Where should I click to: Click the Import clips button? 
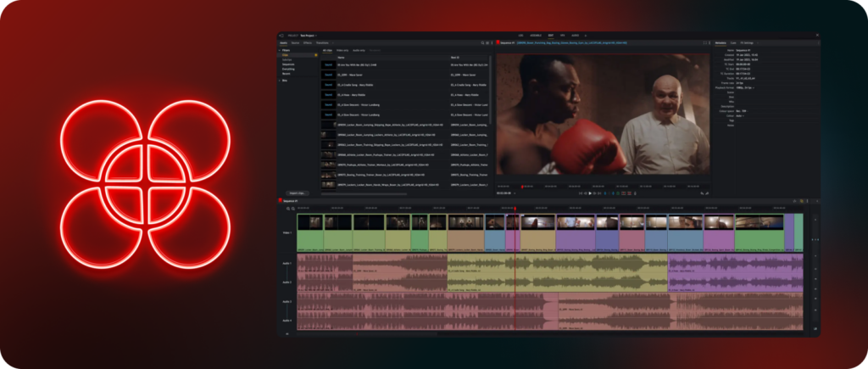tap(297, 193)
